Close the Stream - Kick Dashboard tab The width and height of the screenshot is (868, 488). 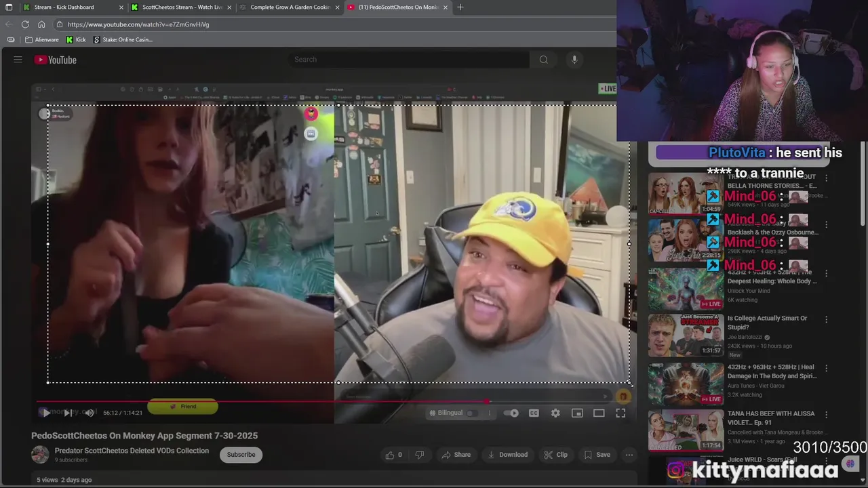tap(121, 7)
